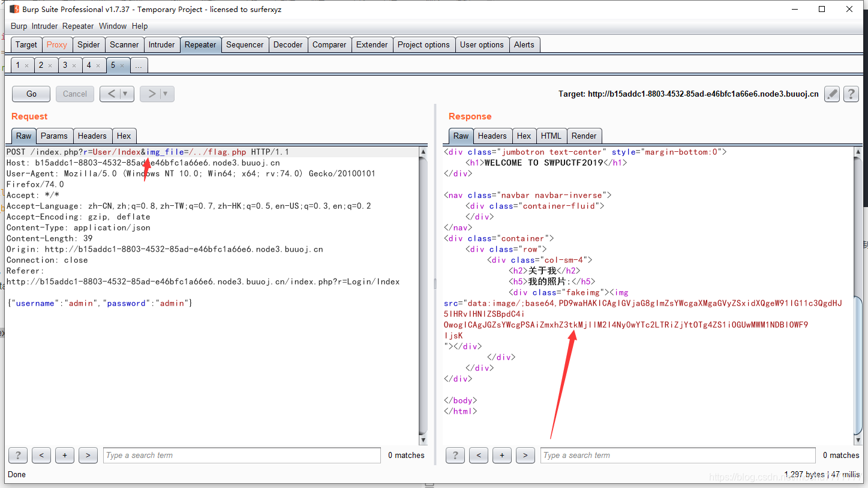The width and height of the screenshot is (868, 488).
Task: Show request Headers view
Action: 92,136
